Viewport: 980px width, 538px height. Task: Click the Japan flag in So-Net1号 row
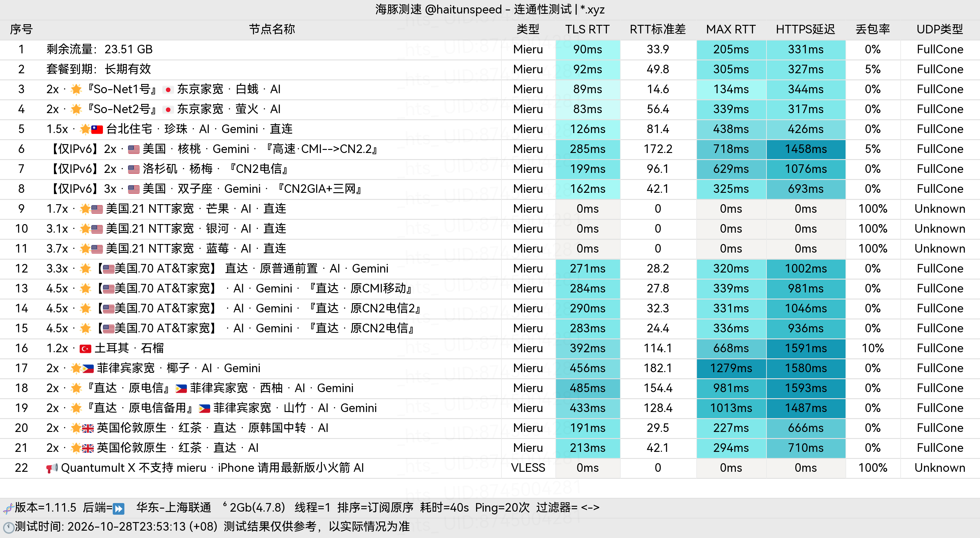(168, 90)
